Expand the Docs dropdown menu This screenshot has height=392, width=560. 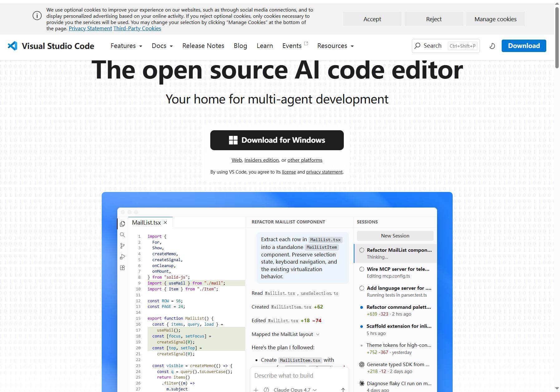tap(162, 46)
